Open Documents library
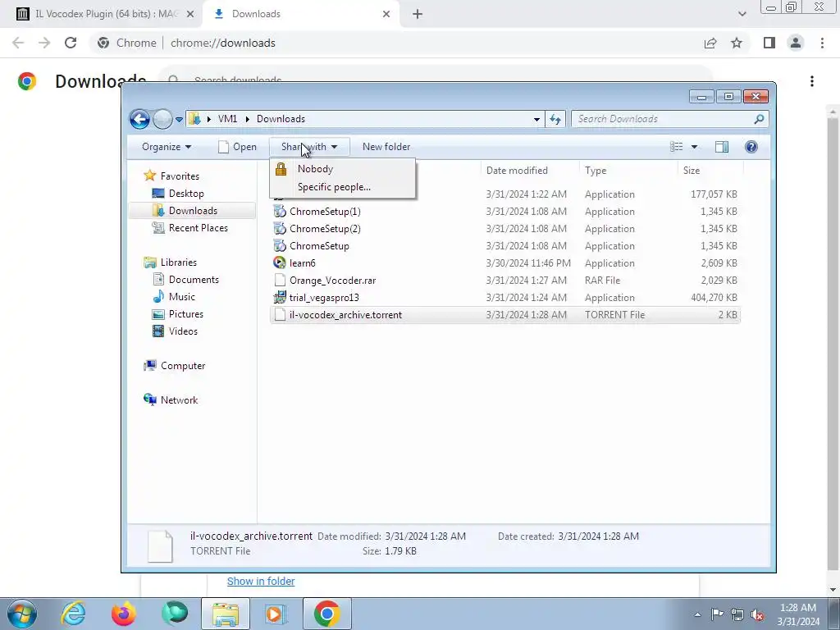This screenshot has width=840, height=630. (x=194, y=280)
